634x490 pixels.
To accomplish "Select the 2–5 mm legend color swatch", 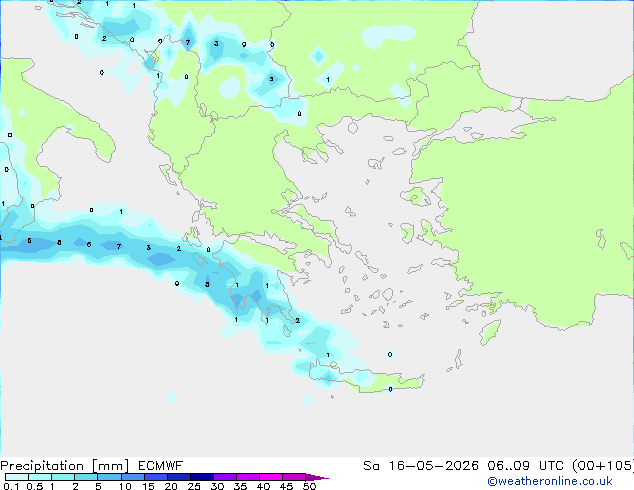I will 86,477.
